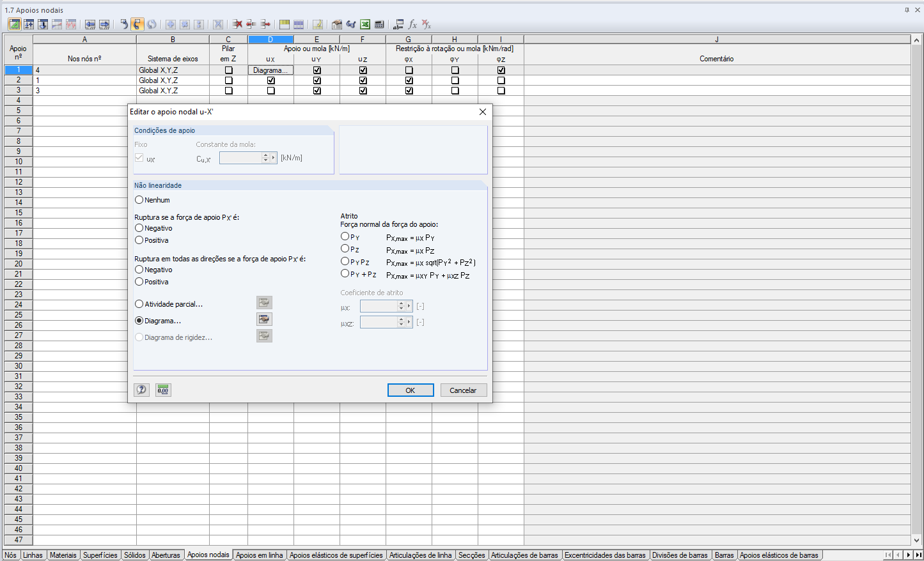Go to the Apoios em linha tab

tap(259, 555)
